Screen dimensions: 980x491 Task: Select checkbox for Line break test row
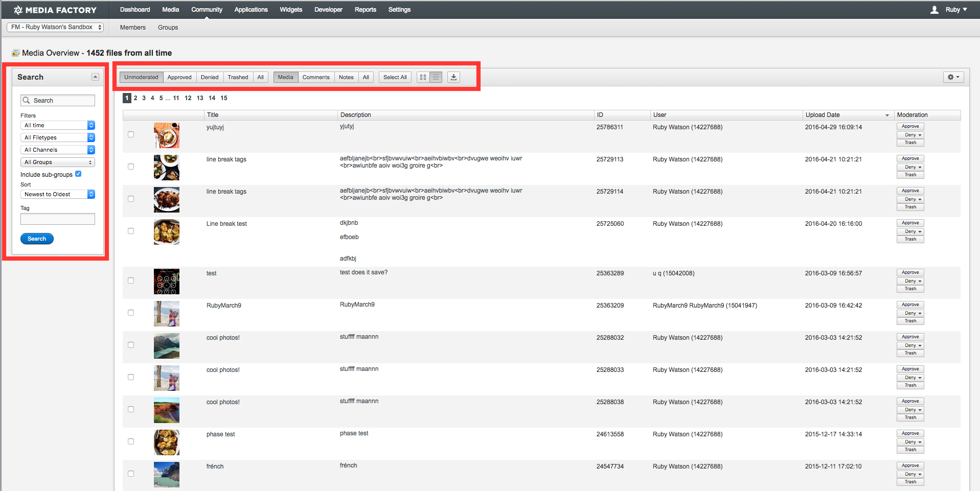coord(131,231)
